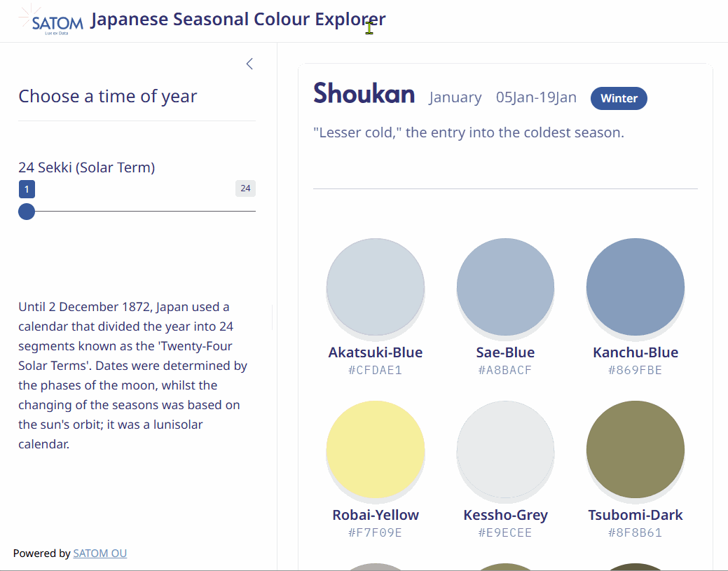
Task: Collapse the sidebar with the chevron arrow
Action: (249, 64)
